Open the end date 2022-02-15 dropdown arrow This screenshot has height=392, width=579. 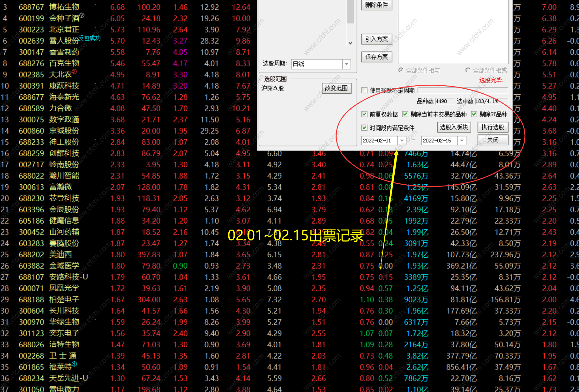click(x=462, y=141)
